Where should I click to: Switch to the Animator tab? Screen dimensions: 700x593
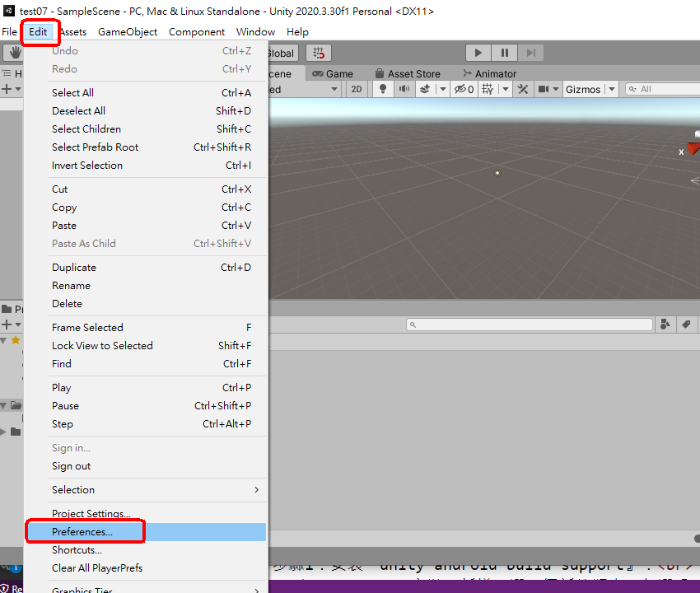pyautogui.click(x=490, y=73)
